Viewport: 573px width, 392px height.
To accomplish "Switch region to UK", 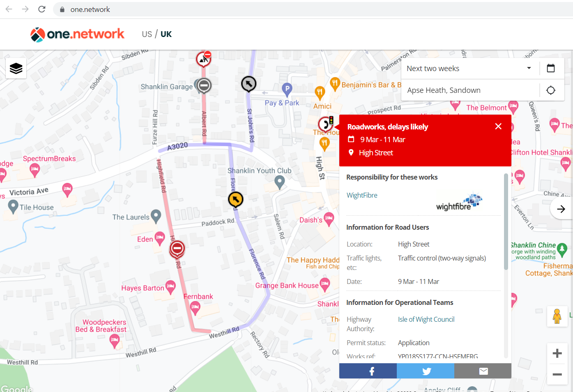I will tap(166, 34).
